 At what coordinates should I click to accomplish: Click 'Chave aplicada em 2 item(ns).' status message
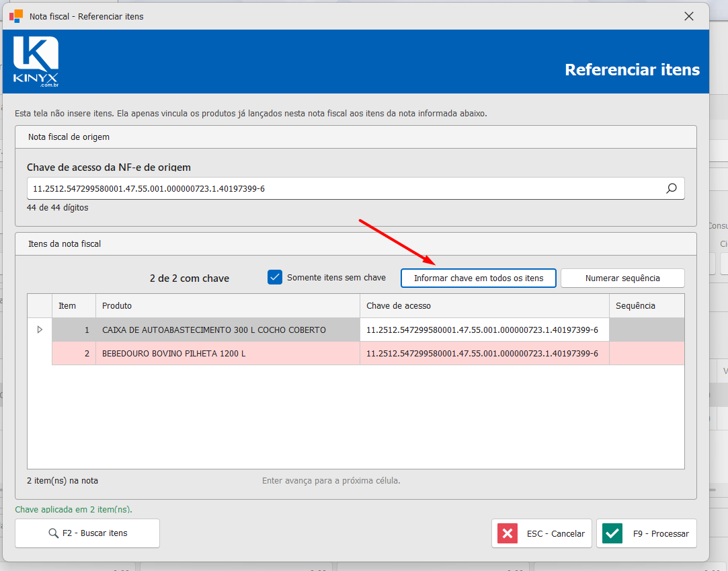coord(73,509)
